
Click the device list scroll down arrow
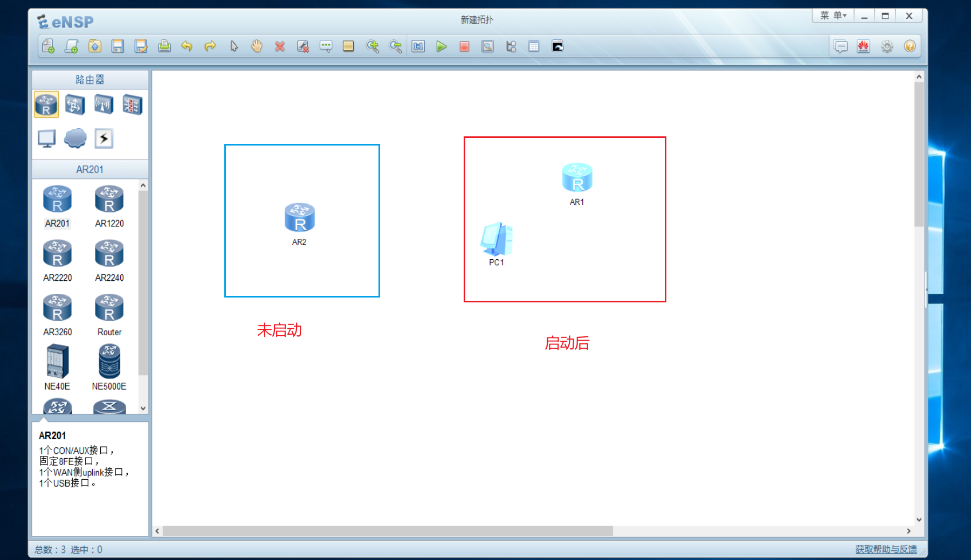coord(143,409)
